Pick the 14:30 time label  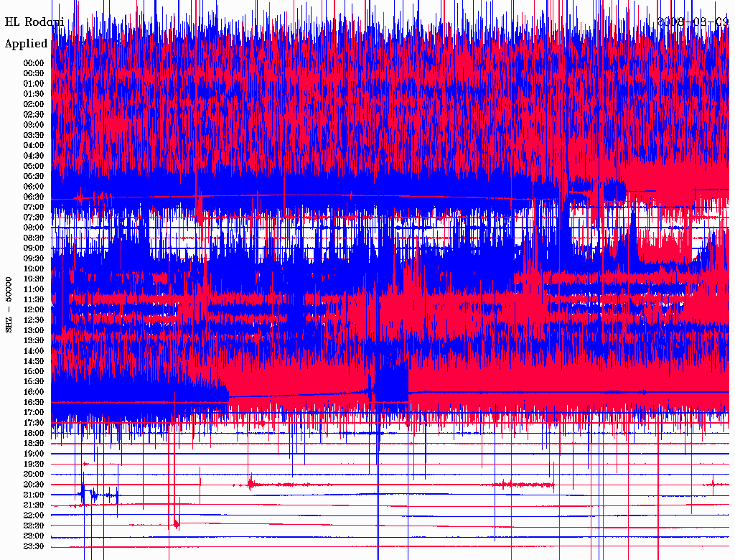coord(34,361)
